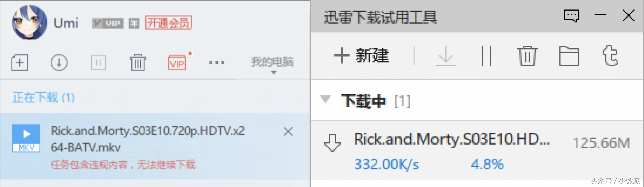Start download with circled arrow icon
This screenshot has width=644, height=187.
click(59, 63)
